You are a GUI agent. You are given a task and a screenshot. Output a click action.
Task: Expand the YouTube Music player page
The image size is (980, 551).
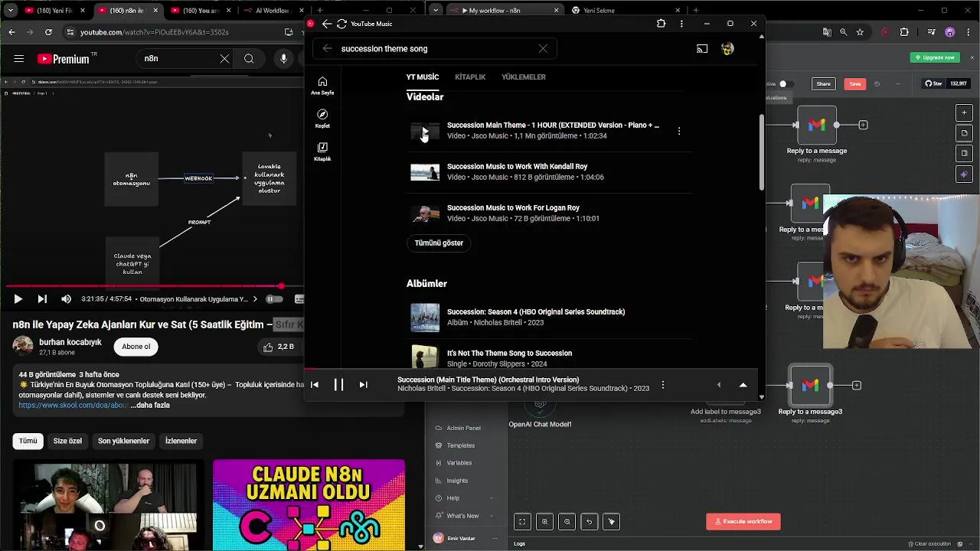point(743,385)
